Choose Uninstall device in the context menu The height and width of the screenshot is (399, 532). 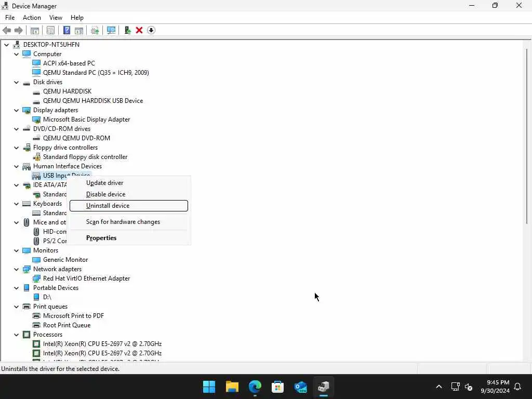pyautogui.click(x=129, y=206)
